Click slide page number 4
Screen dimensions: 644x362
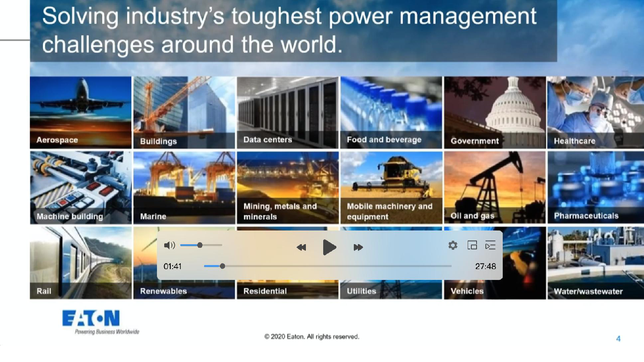[x=618, y=339]
